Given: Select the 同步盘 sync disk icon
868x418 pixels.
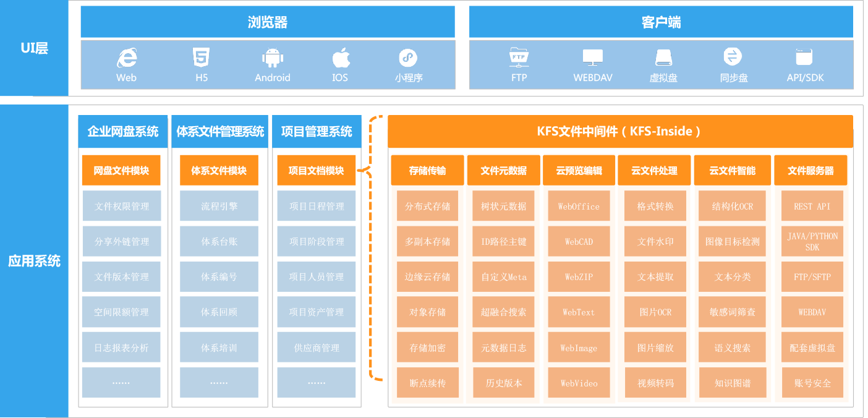Looking at the screenshot, I should click(733, 57).
